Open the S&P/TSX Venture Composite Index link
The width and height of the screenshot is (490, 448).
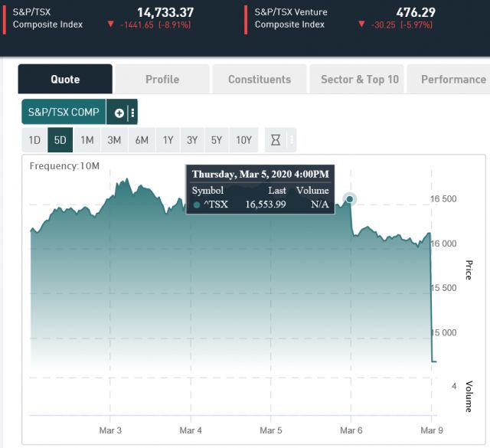[x=289, y=18]
